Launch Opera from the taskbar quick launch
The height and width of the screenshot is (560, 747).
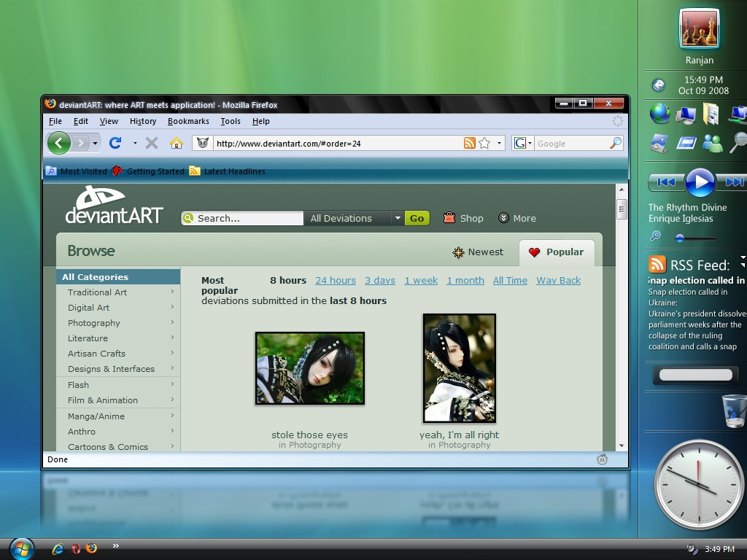click(76, 548)
